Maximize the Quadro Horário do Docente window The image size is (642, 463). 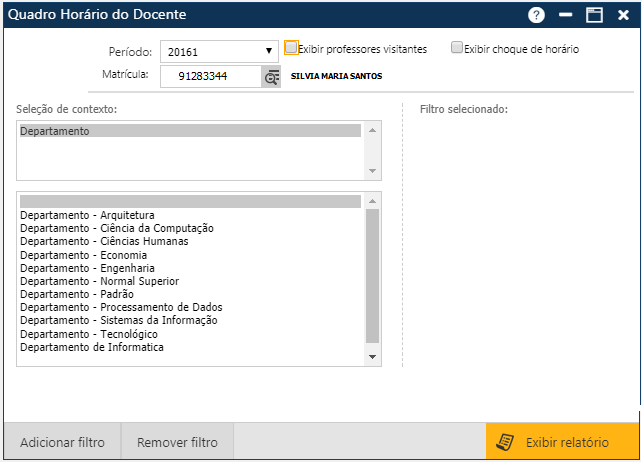(594, 15)
